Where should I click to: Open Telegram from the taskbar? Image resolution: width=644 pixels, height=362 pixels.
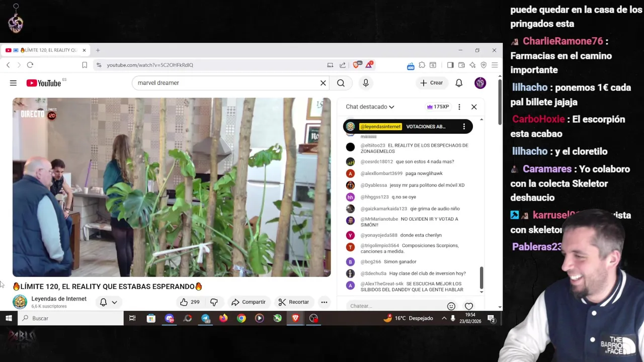205,318
